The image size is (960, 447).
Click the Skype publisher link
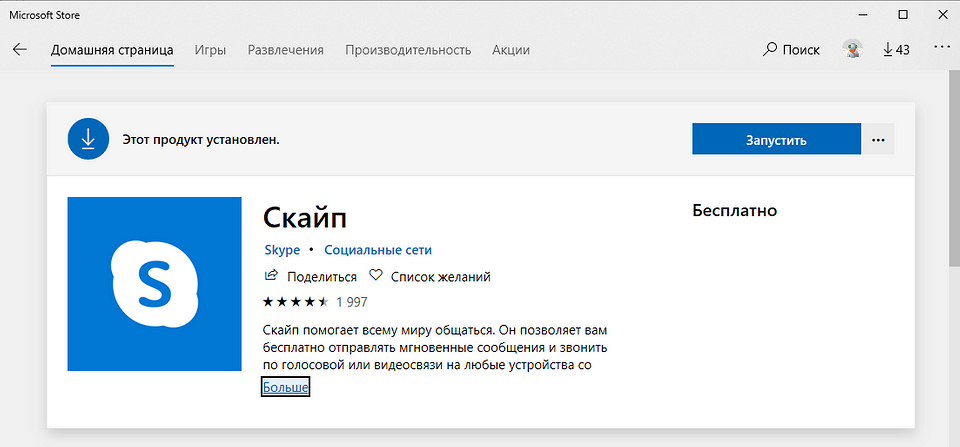pos(281,250)
